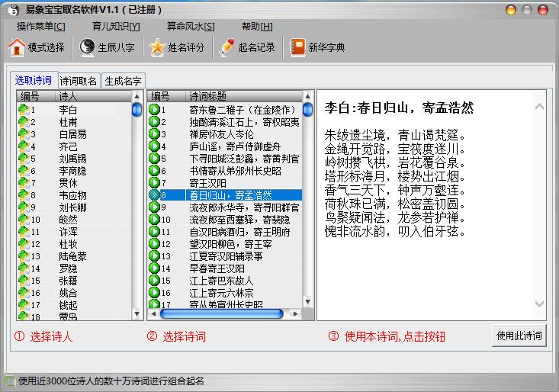Click the green play icon for 独酌清溪江石上
This screenshot has height=392, width=559.
[154, 121]
